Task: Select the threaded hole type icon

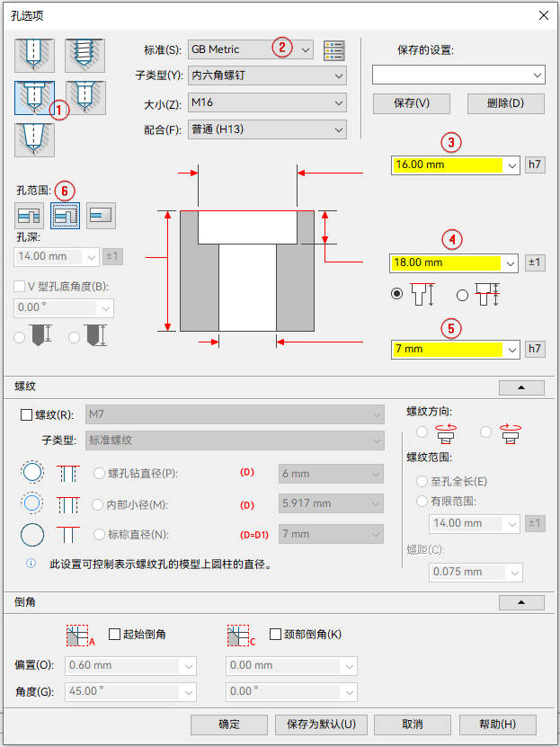Action: click(x=85, y=55)
